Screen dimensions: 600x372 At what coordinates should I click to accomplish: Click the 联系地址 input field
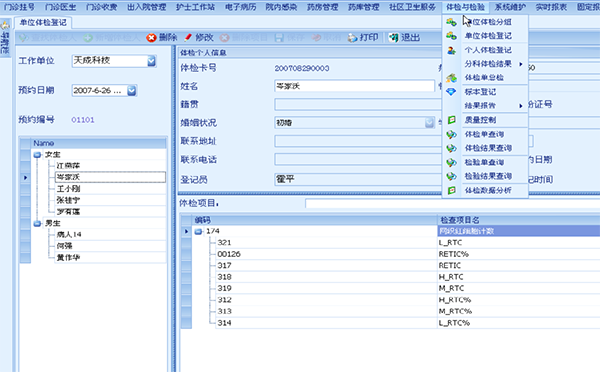[358, 141]
